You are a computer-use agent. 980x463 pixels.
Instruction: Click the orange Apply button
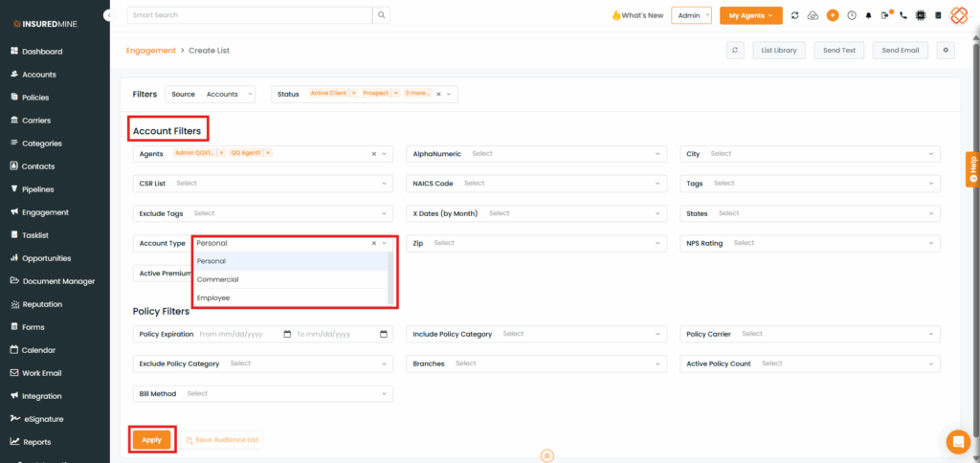[152, 439]
